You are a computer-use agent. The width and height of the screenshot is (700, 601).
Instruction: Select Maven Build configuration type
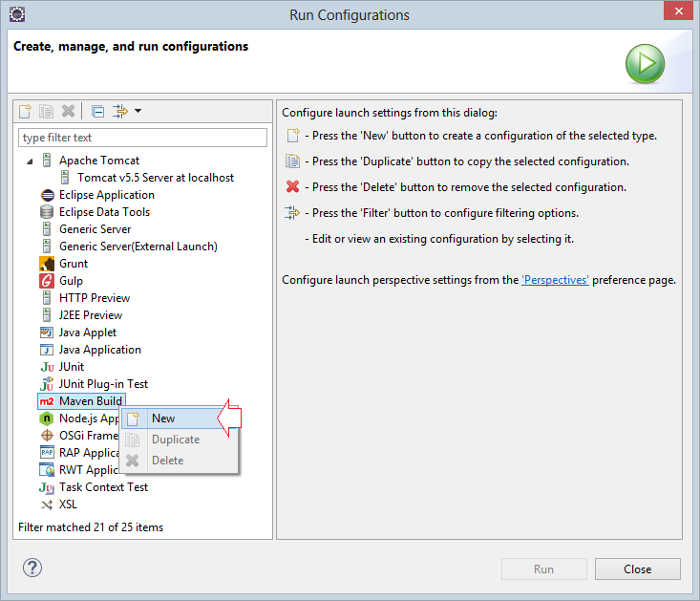point(91,401)
